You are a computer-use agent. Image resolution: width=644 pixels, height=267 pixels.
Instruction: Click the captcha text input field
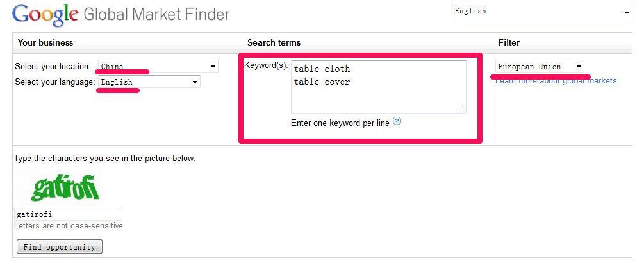(68, 214)
